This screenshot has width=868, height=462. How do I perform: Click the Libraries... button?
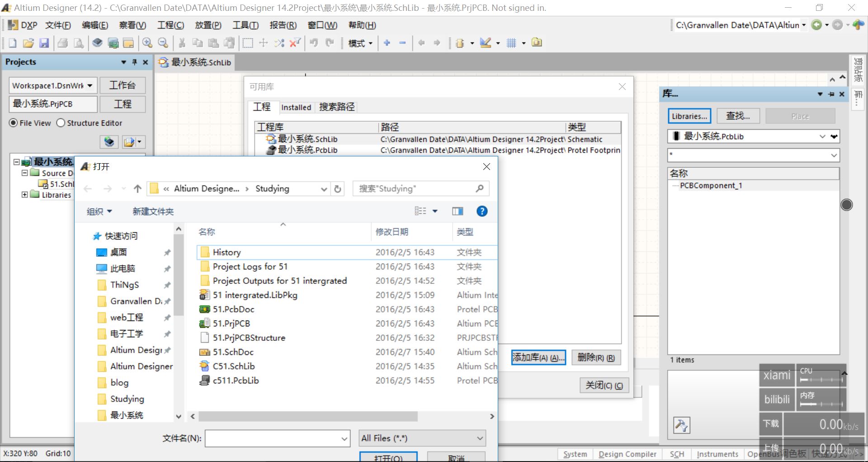coord(689,116)
